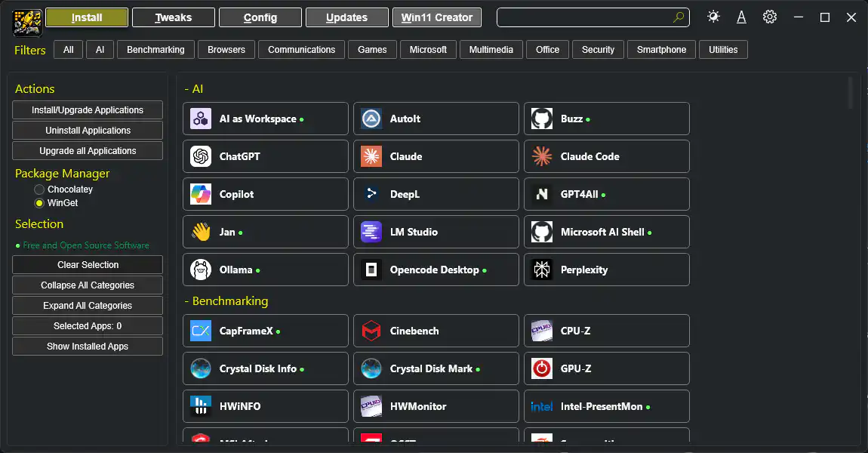This screenshot has width=868, height=453.
Task: Click Install/Upgrade Applications button
Action: click(88, 109)
